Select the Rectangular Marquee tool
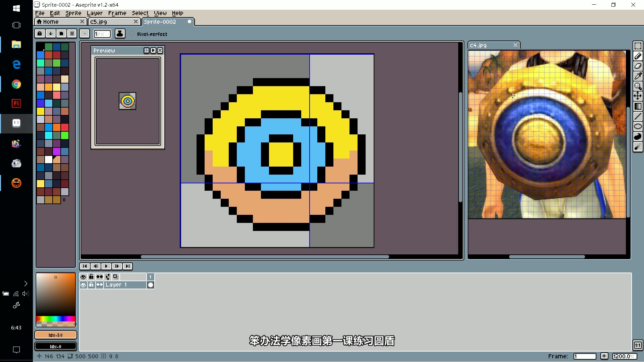Screen dimensions: 644x362 [638, 46]
